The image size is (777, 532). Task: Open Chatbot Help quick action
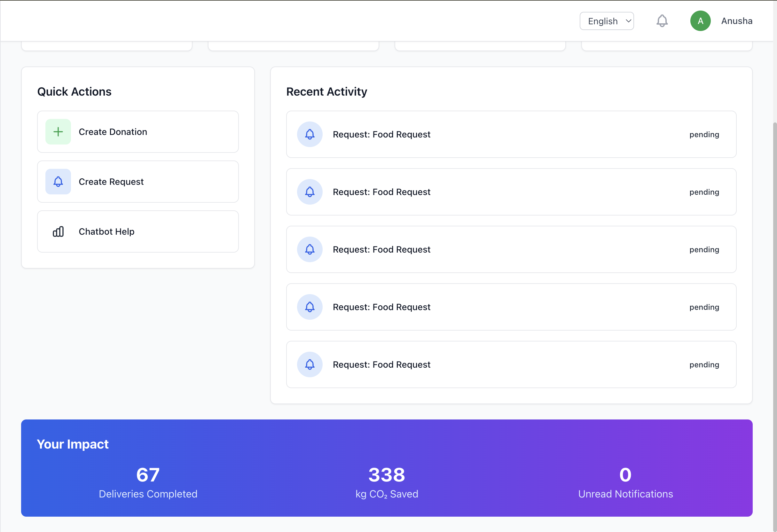coord(138,231)
